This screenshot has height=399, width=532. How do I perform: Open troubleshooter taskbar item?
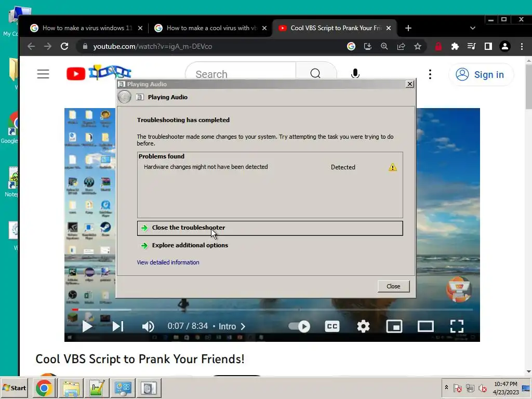pyautogui.click(x=149, y=388)
